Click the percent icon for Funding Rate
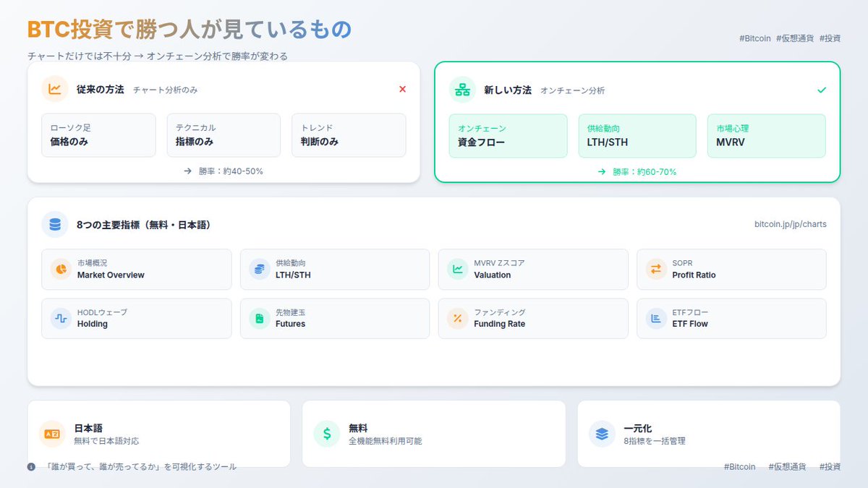The image size is (868, 488). click(x=458, y=318)
